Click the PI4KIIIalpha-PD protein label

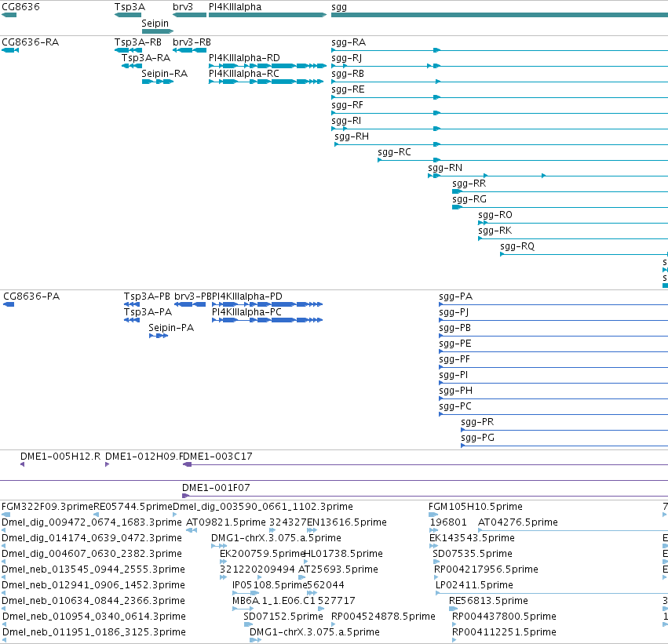click(x=247, y=297)
